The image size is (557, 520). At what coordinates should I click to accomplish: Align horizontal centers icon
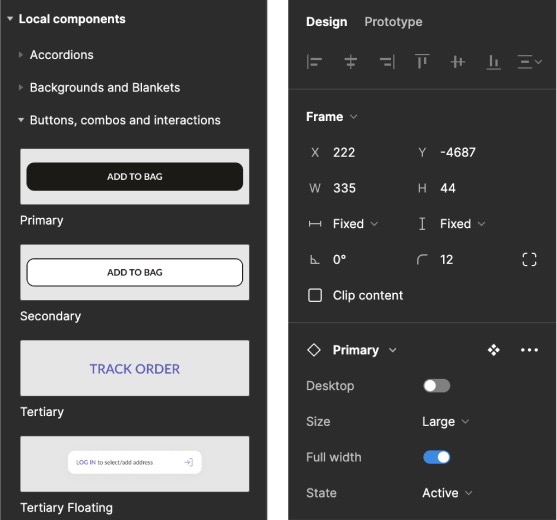pos(351,62)
